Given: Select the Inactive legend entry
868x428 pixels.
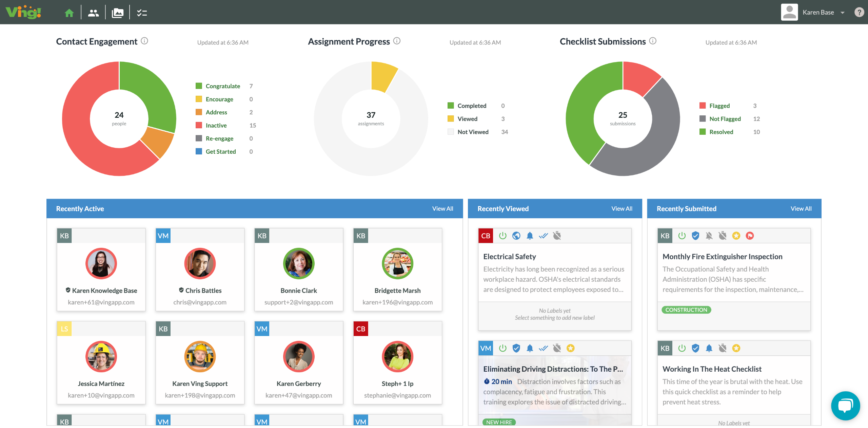Looking at the screenshot, I should pos(216,125).
